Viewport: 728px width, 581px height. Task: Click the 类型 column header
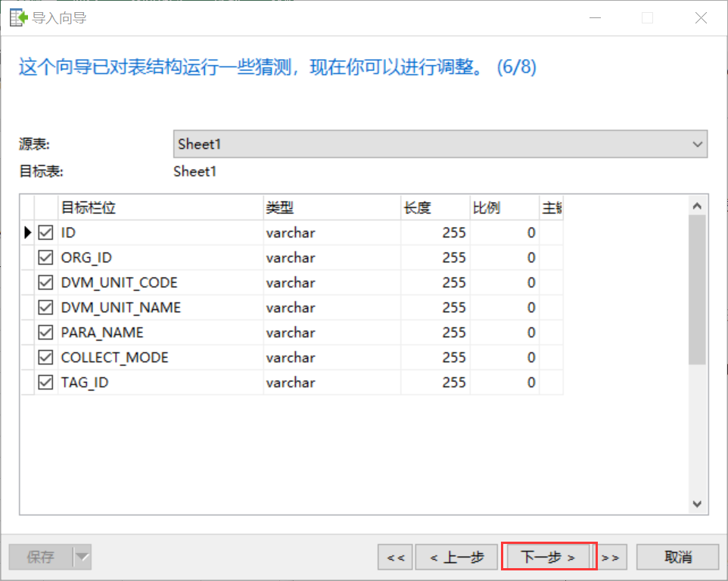click(332, 207)
